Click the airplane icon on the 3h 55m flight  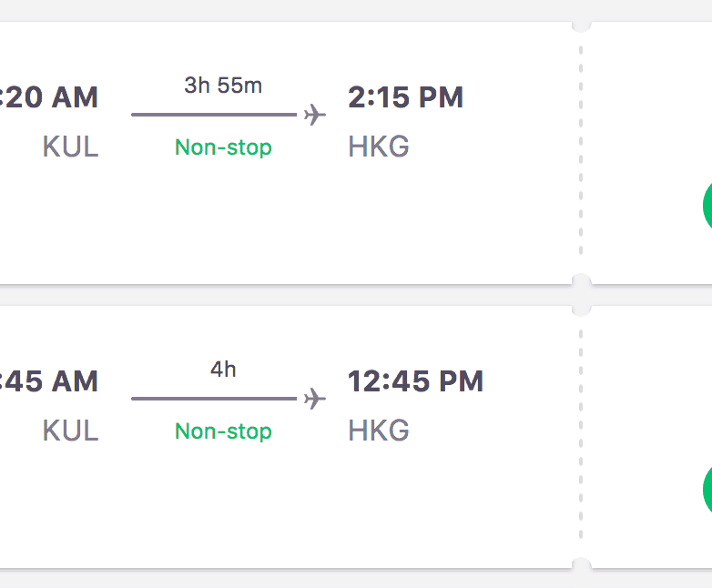point(315,115)
